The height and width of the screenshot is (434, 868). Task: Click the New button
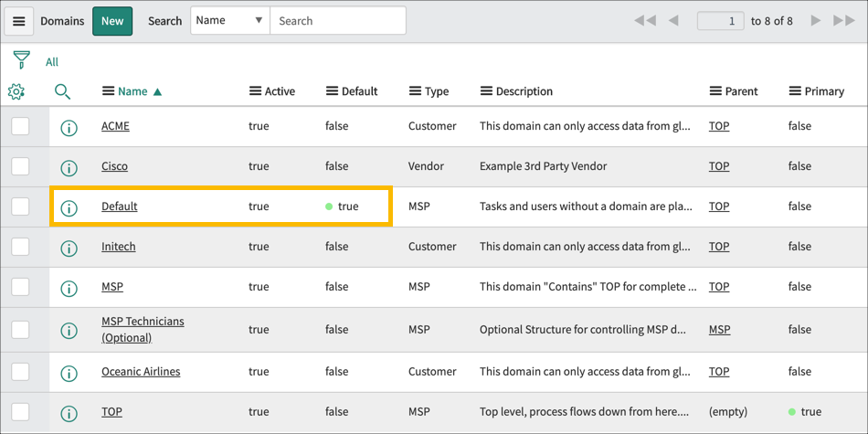pos(112,21)
